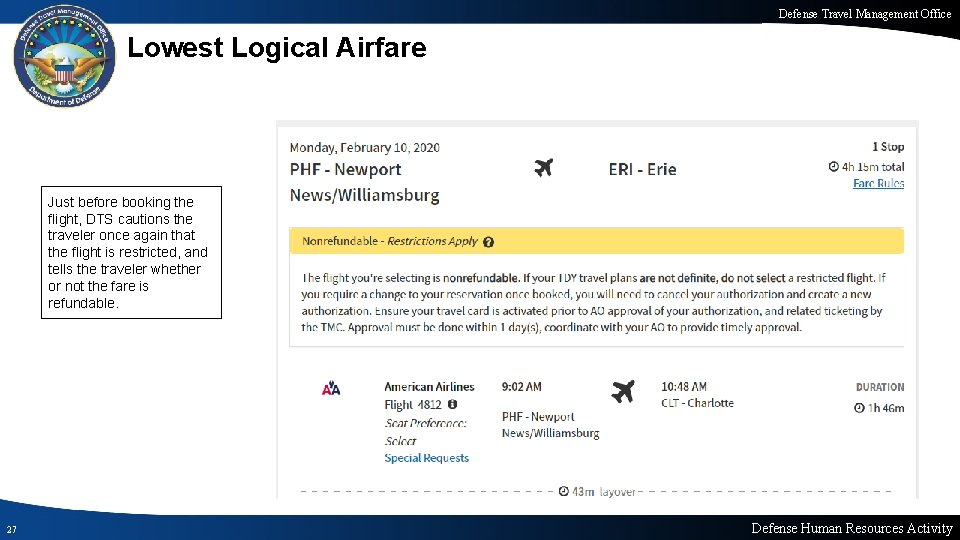This screenshot has height=540, width=960.
Task: Click the 1 Stop label
Action: [887, 147]
